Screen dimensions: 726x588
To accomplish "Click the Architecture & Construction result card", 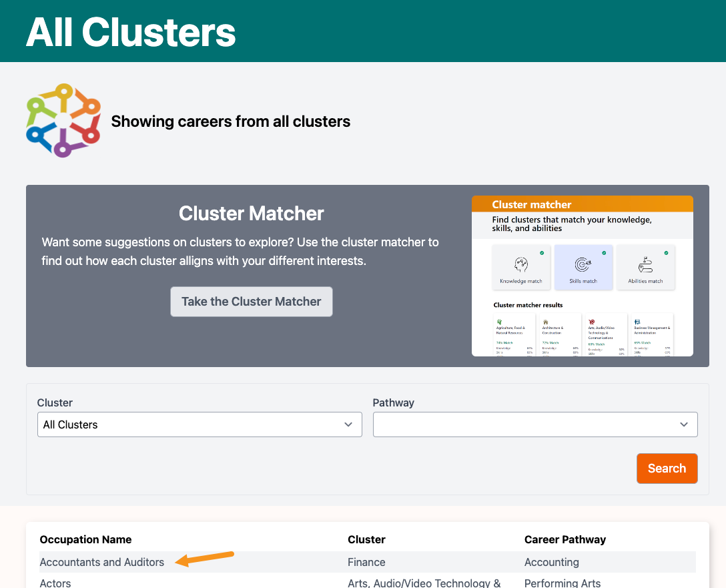I will (561, 335).
